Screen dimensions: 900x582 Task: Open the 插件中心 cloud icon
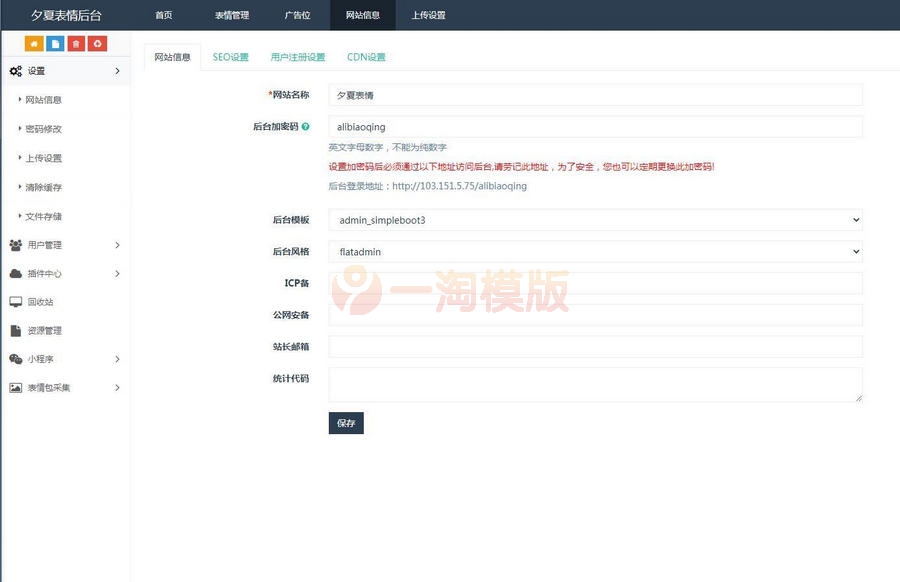pyautogui.click(x=14, y=273)
